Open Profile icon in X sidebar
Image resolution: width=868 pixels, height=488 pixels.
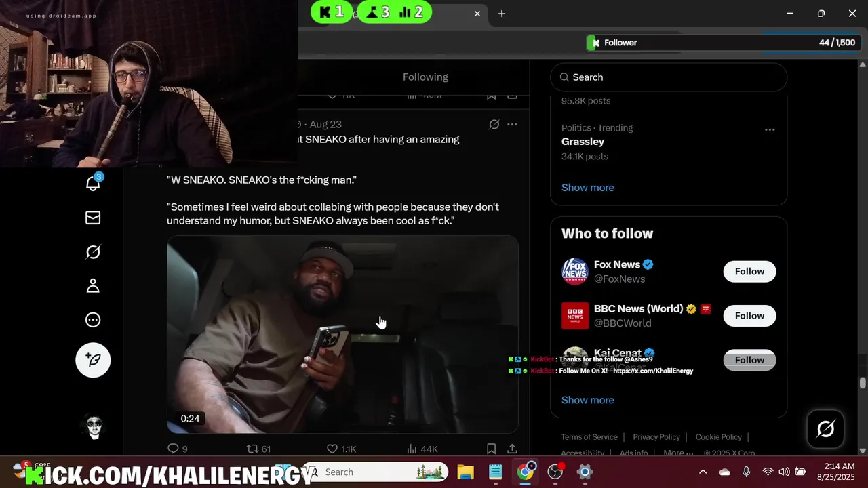[x=93, y=286]
